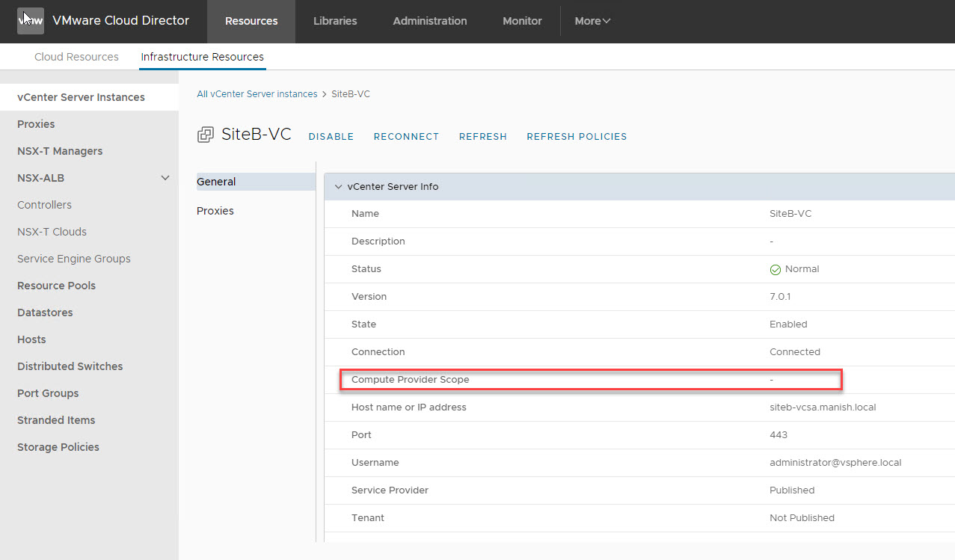This screenshot has width=955, height=560.
Task: Select NSX-T Managers in the sidebar
Action: 60,150
